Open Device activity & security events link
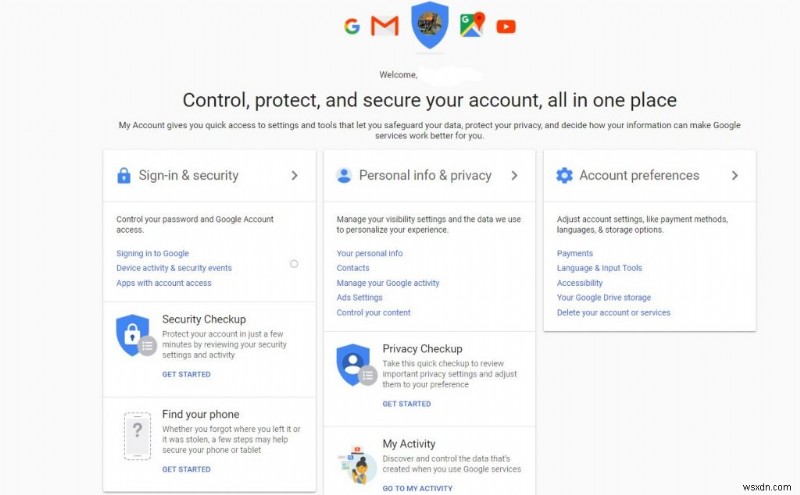This screenshot has width=800, height=495. point(174,268)
